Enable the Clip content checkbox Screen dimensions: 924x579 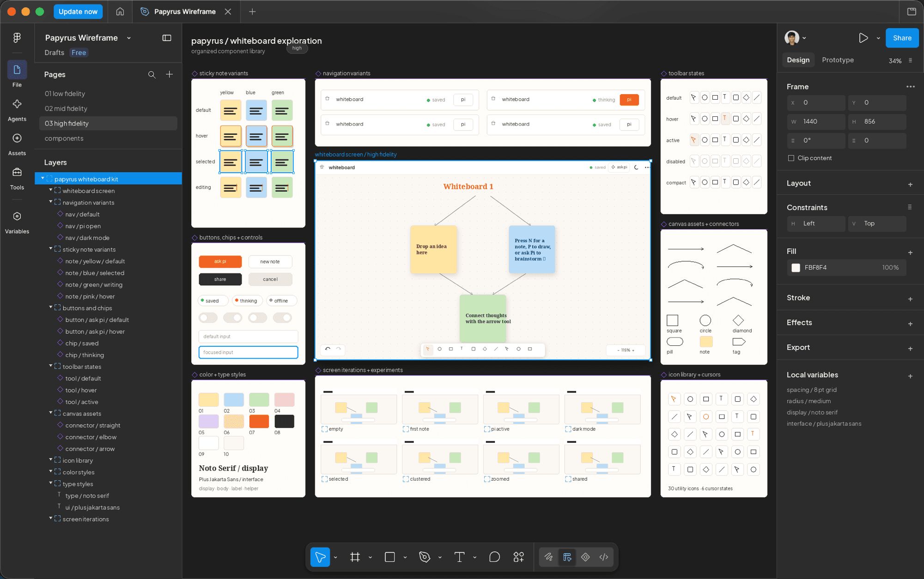(791, 158)
